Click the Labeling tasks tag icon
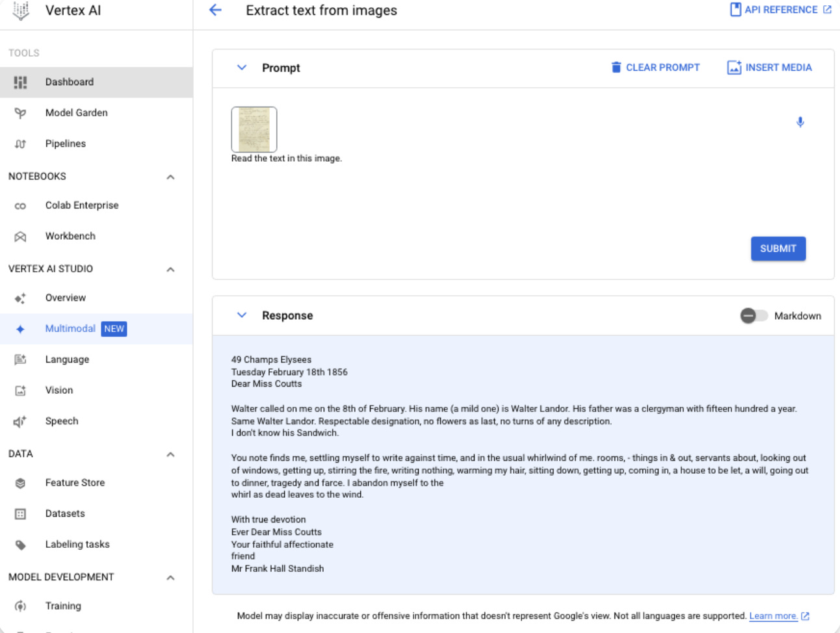The width and height of the screenshot is (840, 633). click(21, 545)
